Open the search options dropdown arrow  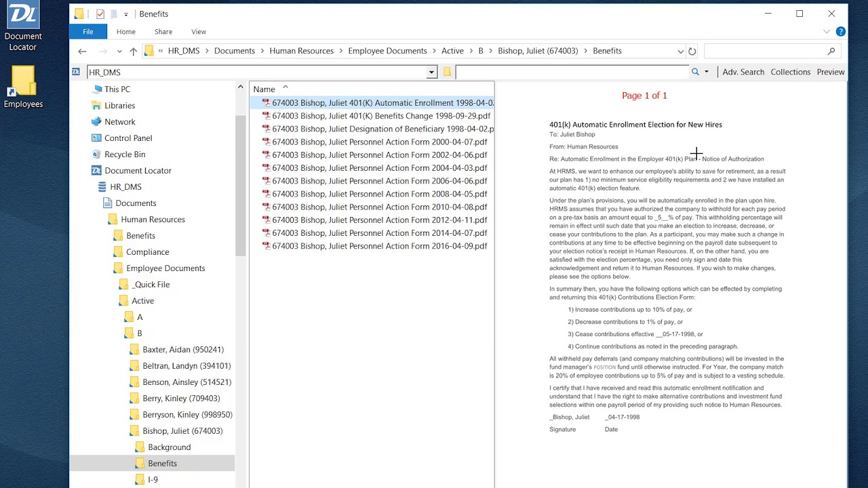(707, 72)
